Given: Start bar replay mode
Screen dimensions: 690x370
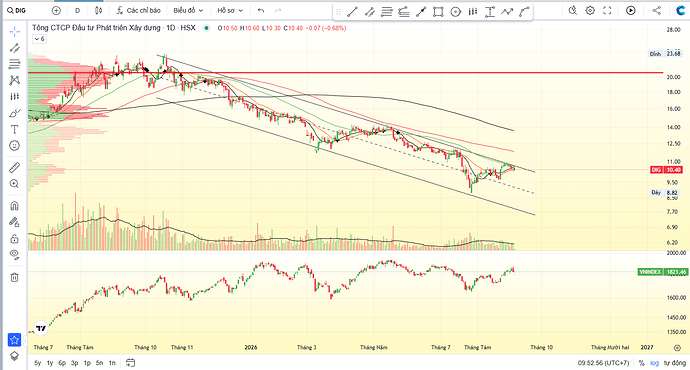Looking at the screenshot, I should coord(631,10).
